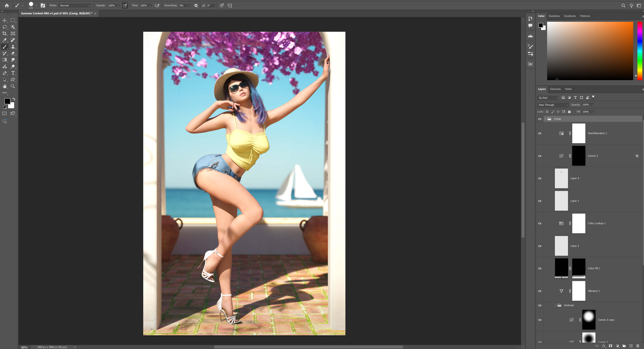The image size is (644, 349).
Task: Toggle symmetry painting butterfly icon
Action: coord(230,6)
